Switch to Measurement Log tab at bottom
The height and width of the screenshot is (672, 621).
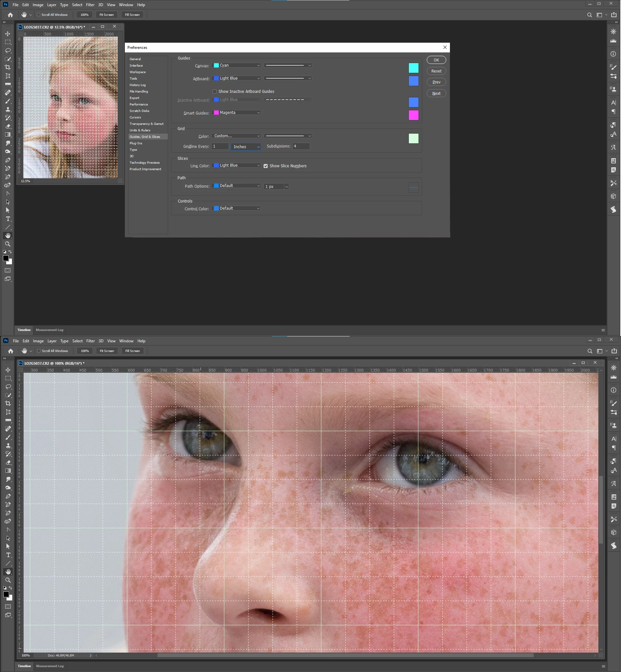50,666
